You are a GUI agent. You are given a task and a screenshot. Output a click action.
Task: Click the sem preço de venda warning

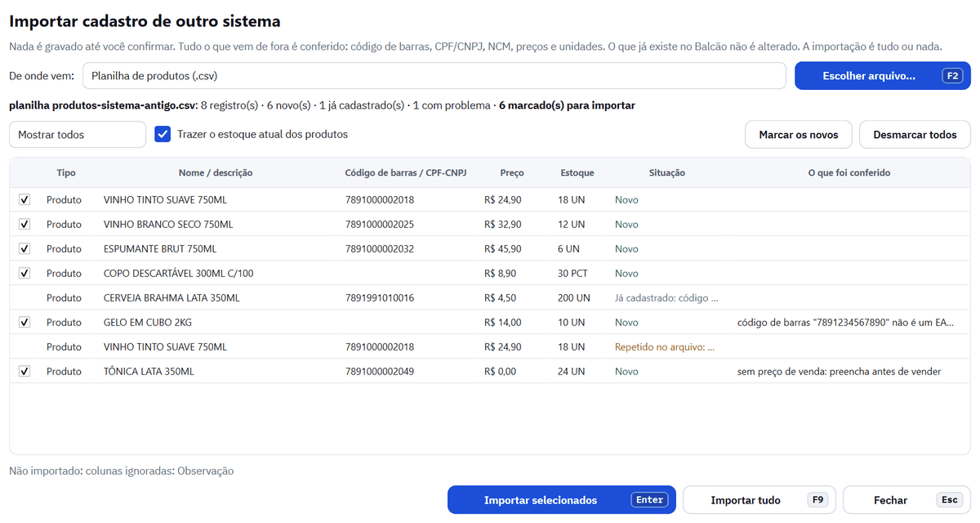(839, 371)
